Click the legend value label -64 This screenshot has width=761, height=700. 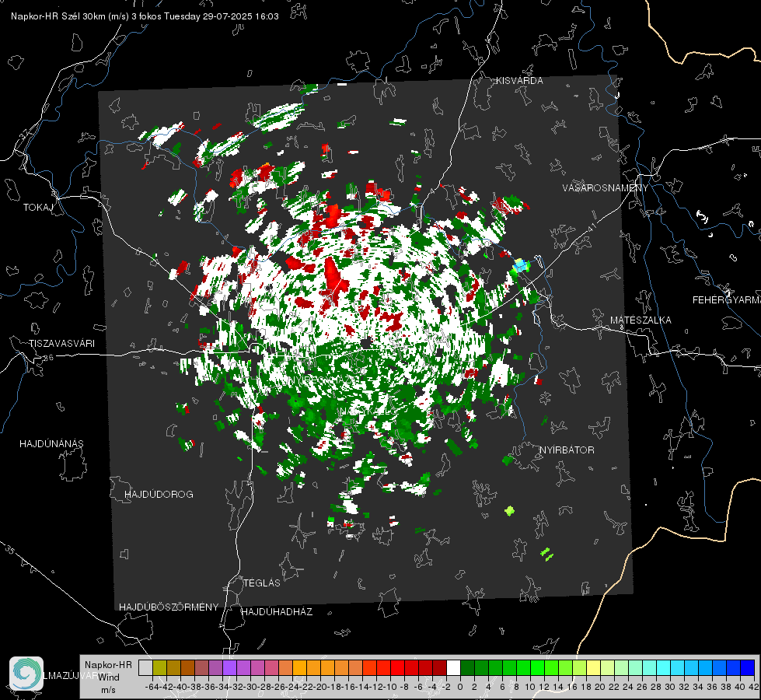(x=152, y=687)
